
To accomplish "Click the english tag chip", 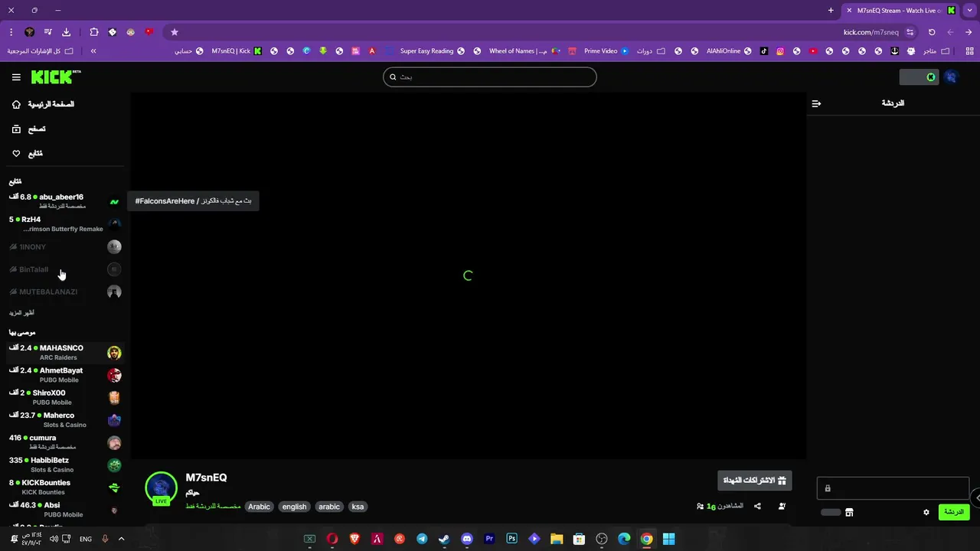I will (x=294, y=507).
